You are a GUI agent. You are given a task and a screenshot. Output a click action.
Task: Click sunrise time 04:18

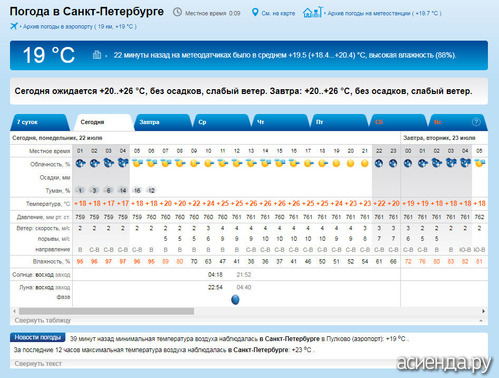[215, 275]
